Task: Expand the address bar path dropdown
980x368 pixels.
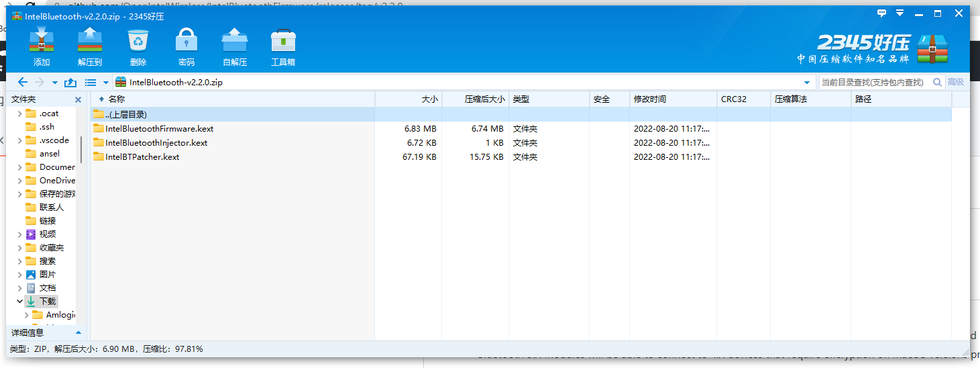Action: coord(806,83)
